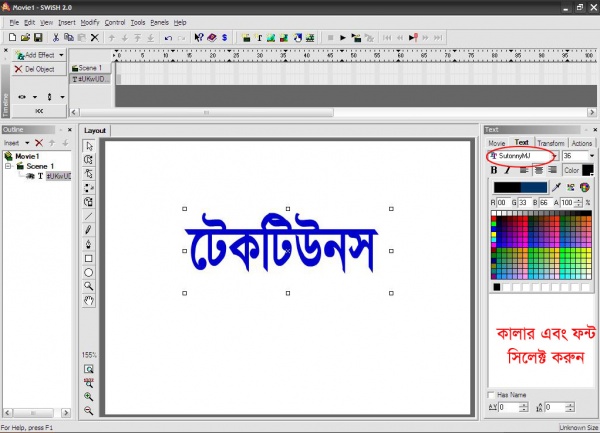Toggle Italic formatting in Text panel

pos(508,170)
